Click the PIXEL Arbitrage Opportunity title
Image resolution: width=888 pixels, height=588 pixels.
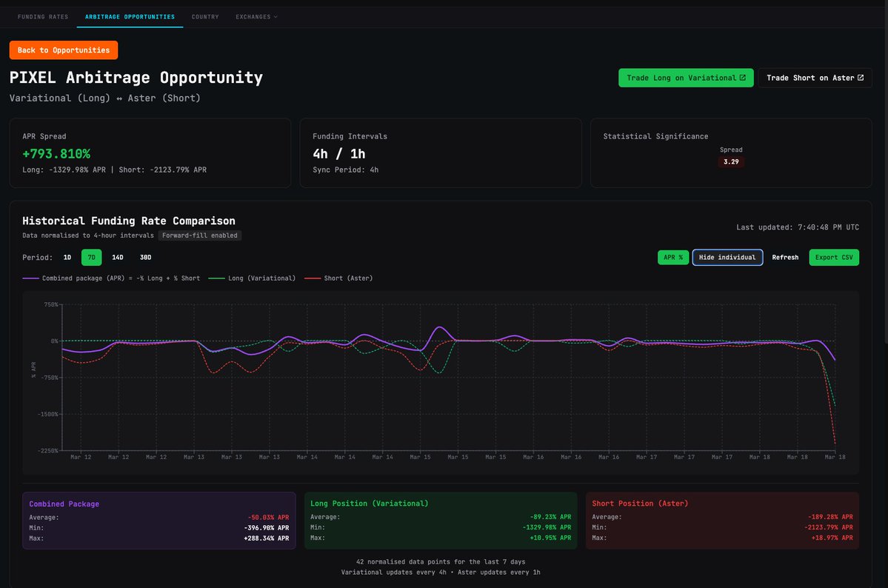click(136, 77)
